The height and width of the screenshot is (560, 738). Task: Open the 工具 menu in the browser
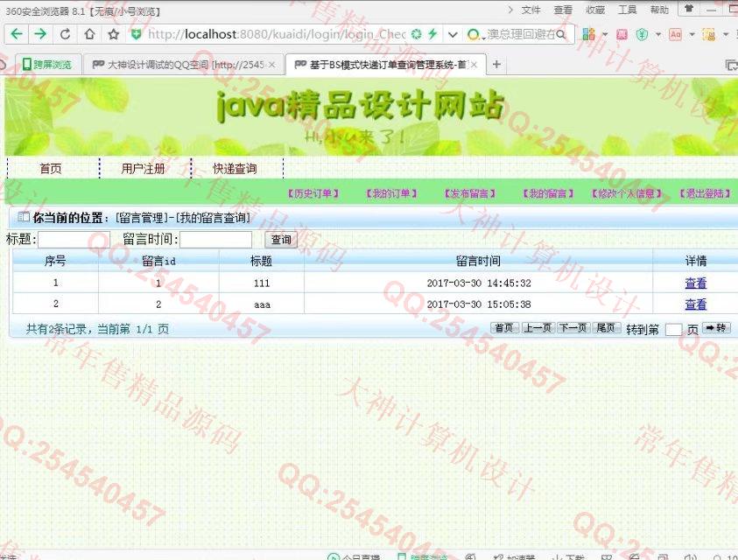click(627, 10)
